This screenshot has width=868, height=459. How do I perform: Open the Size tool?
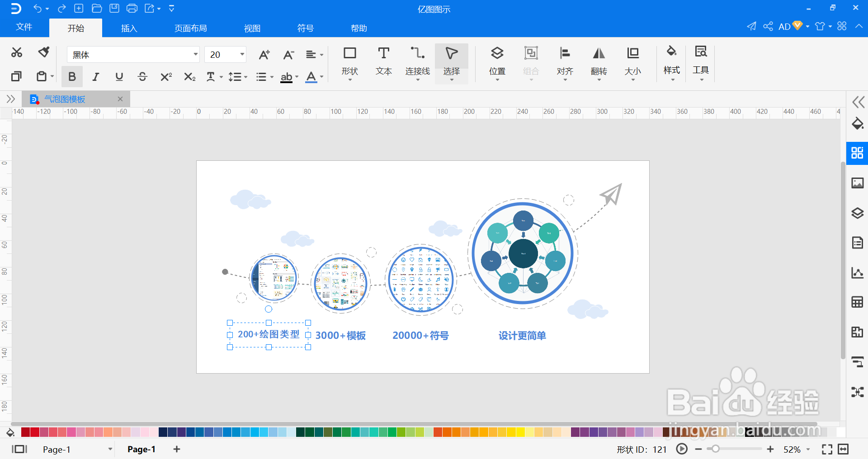pyautogui.click(x=633, y=62)
